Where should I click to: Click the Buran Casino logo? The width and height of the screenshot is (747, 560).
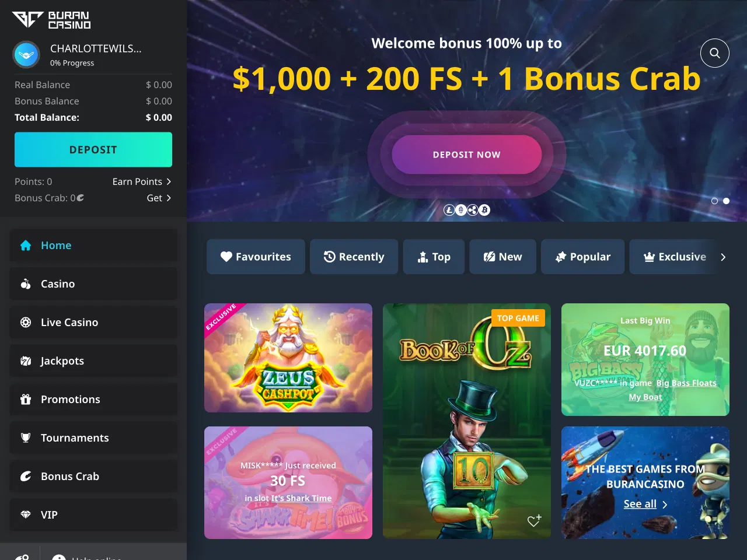51,19
